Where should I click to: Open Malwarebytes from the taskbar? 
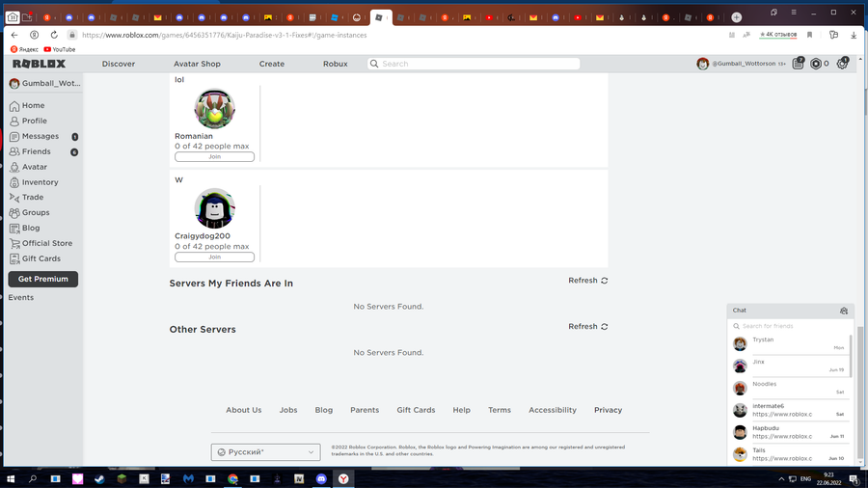tap(188, 478)
